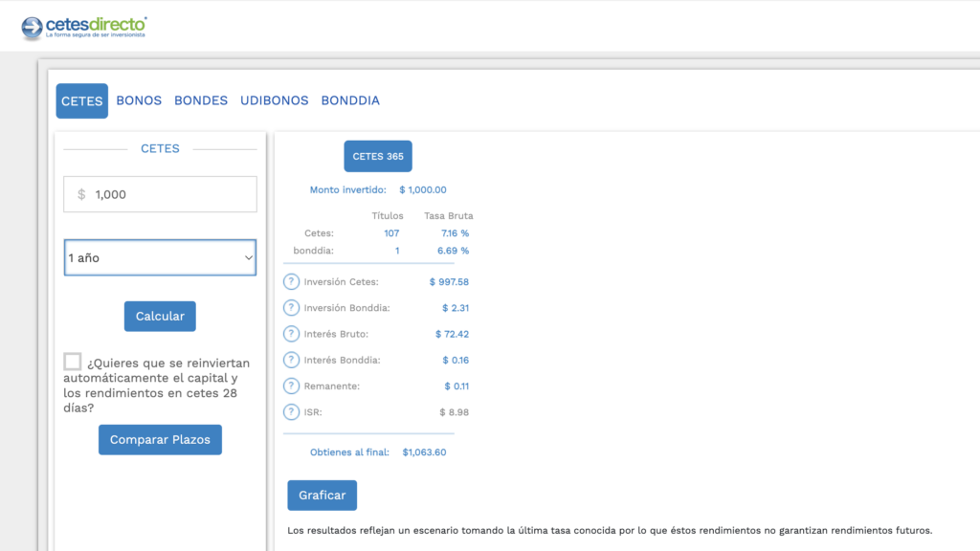Screen dimensions: 980x551
Task: Open the BONDES tab
Action: [201, 100]
